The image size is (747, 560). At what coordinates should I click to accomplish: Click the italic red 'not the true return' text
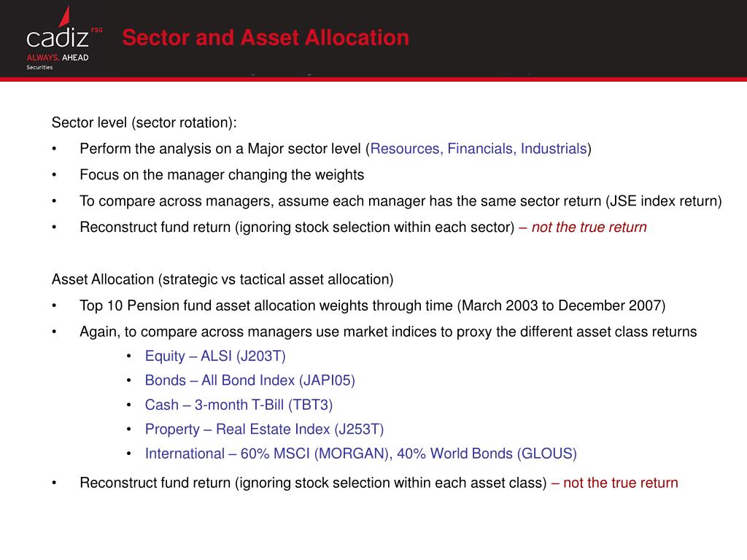click(589, 227)
